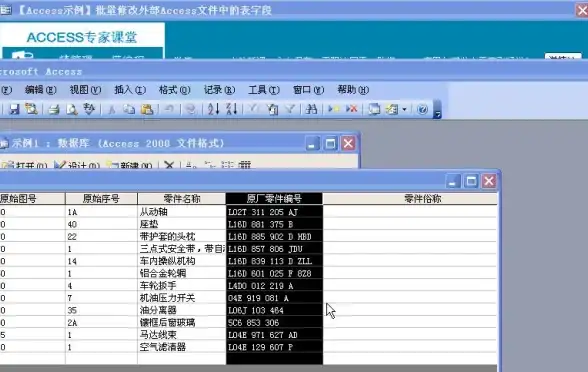
Task: Open the toolbar options arrow at toolbar end
Action: click(x=437, y=110)
